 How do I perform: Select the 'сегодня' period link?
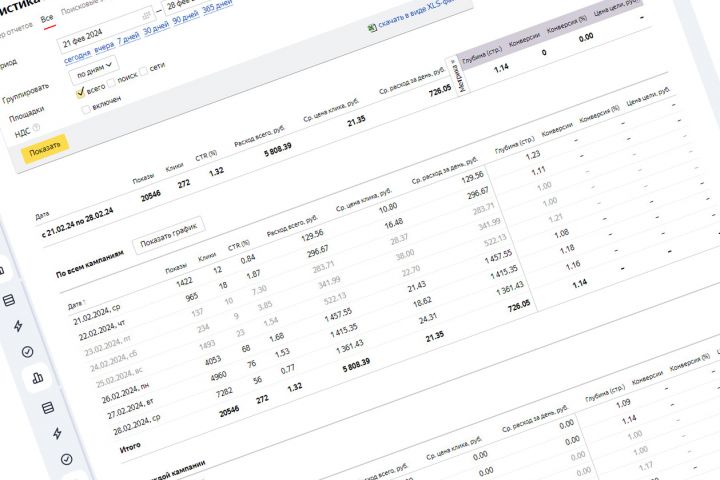(77, 56)
